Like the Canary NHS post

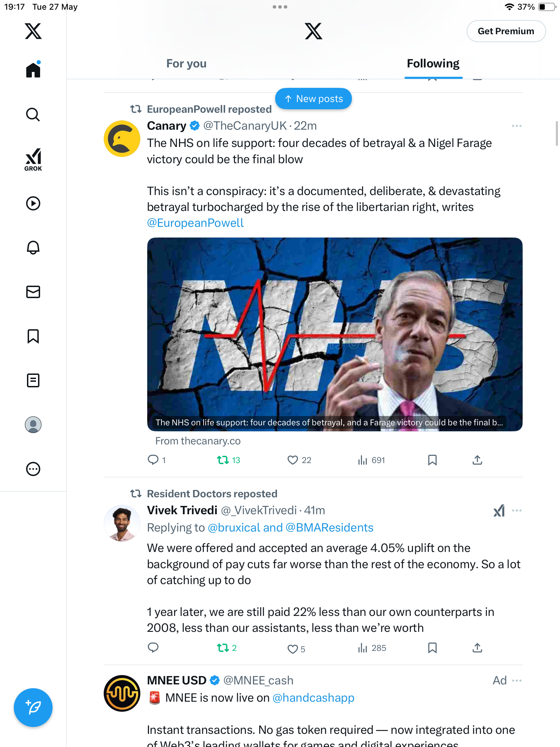[293, 460]
